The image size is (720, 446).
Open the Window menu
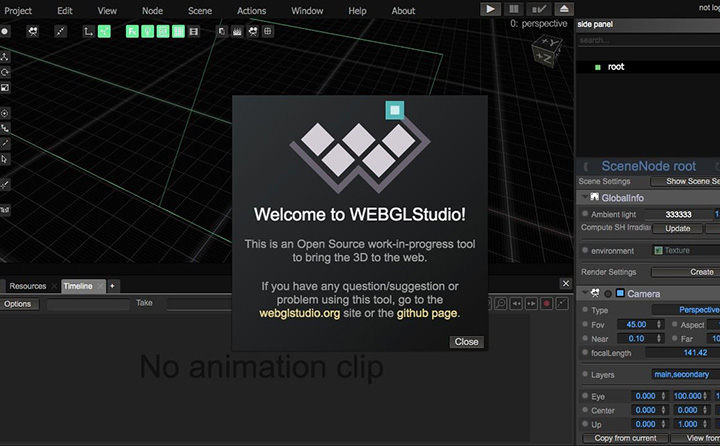307,11
